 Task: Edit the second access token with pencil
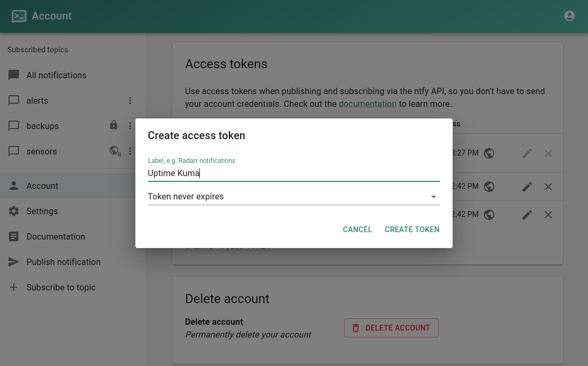(527, 187)
